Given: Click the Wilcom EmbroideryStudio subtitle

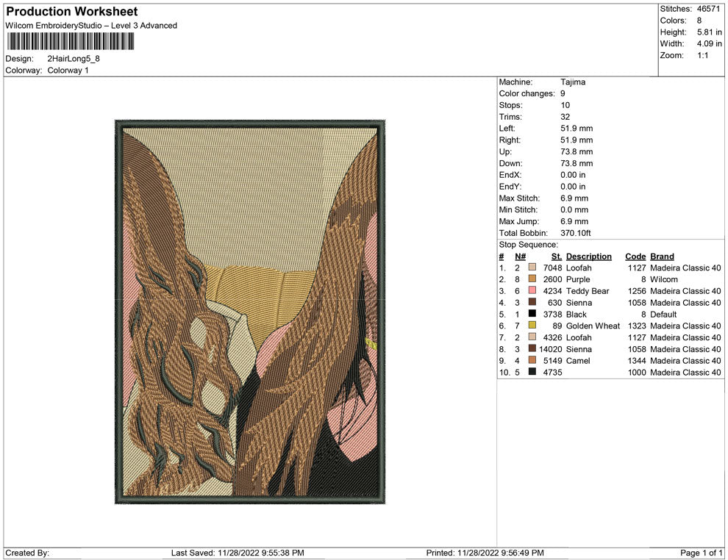Looking at the screenshot, I should tap(91, 26).
